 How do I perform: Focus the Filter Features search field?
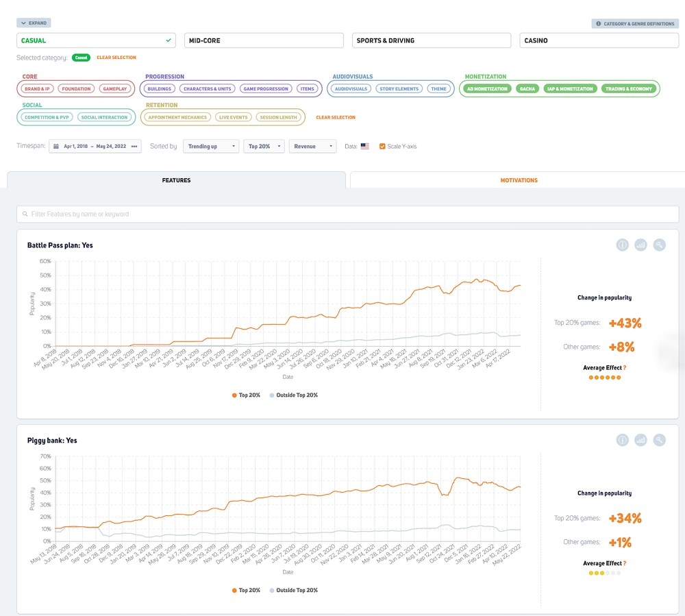348,214
